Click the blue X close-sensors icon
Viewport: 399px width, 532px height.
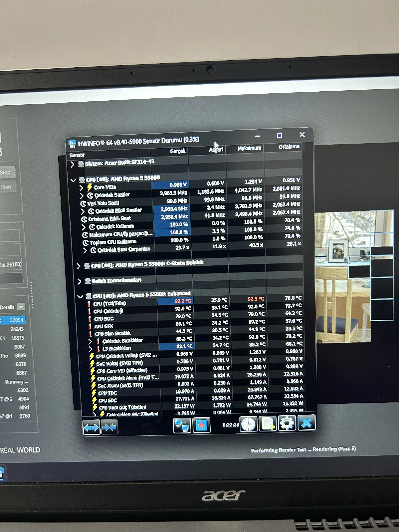click(x=306, y=423)
